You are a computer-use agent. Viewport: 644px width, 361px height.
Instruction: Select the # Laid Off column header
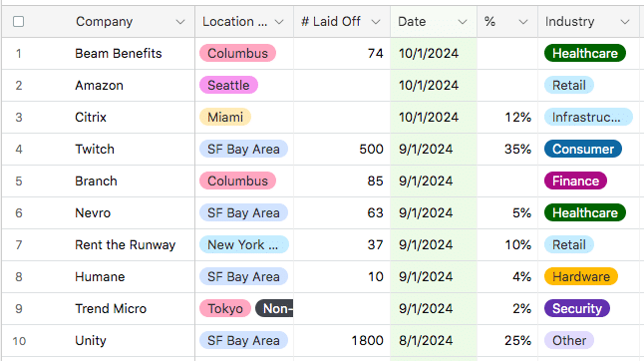tap(342, 21)
